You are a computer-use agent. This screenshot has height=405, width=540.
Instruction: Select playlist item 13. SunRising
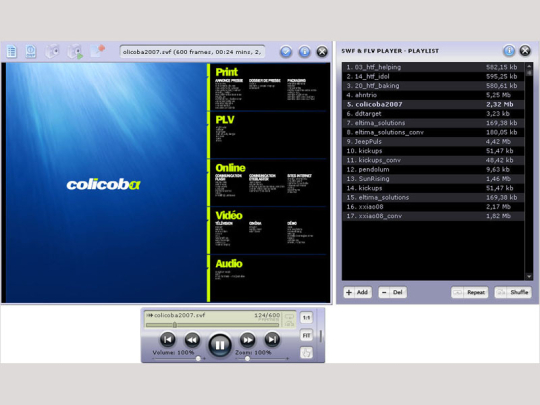point(433,179)
